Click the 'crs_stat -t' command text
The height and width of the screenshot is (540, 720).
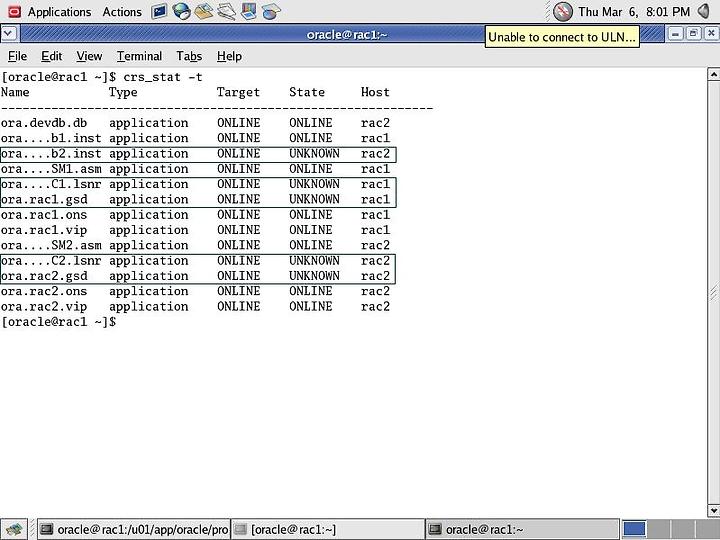pos(163,77)
